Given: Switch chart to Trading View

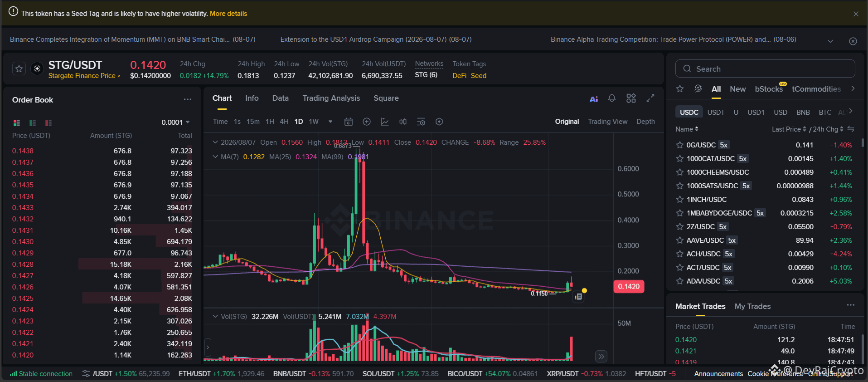Looking at the screenshot, I should 608,122.
